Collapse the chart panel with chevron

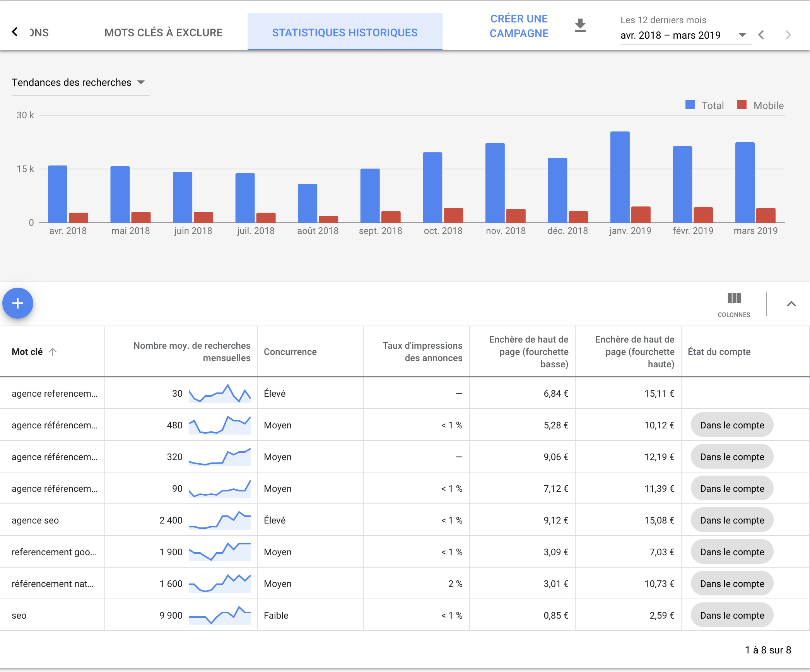pos(791,304)
